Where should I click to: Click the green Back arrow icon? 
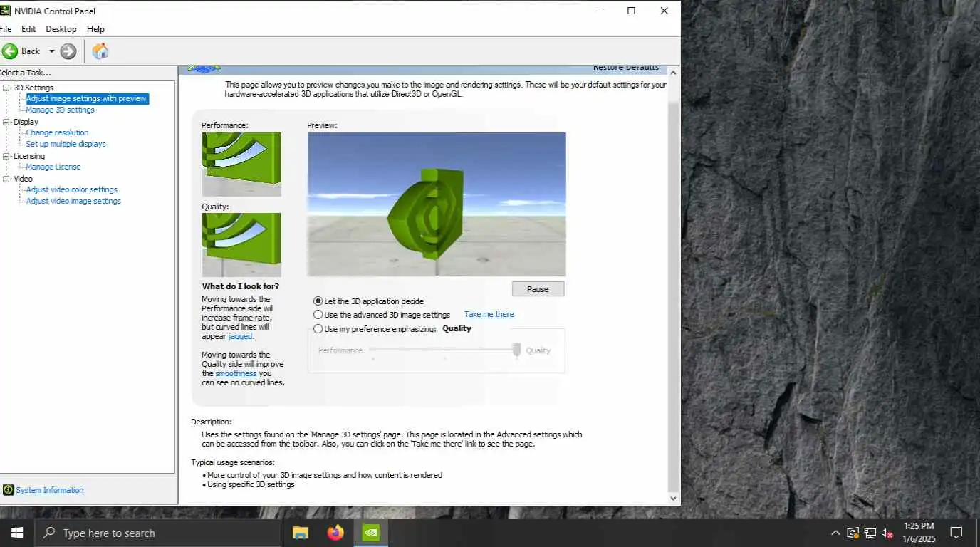click(10, 51)
